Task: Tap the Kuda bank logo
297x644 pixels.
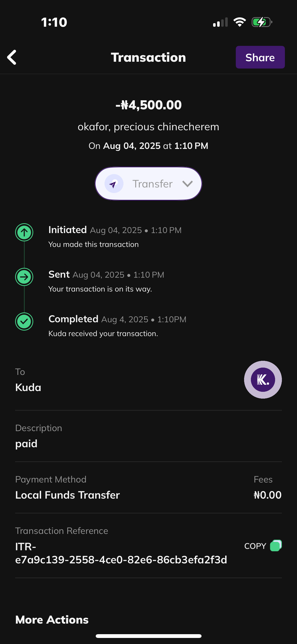Action: pyautogui.click(x=263, y=379)
